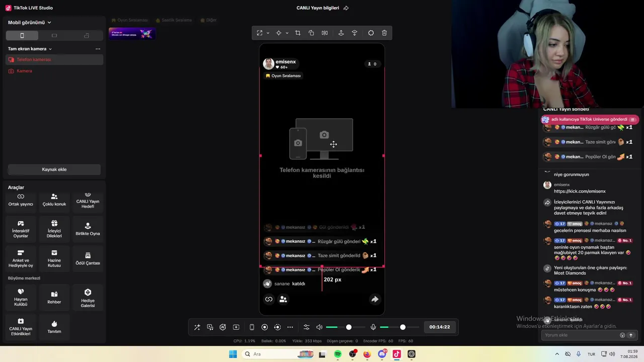
Task: Open the Hayran Kulübü tool
Action: pos(21,298)
